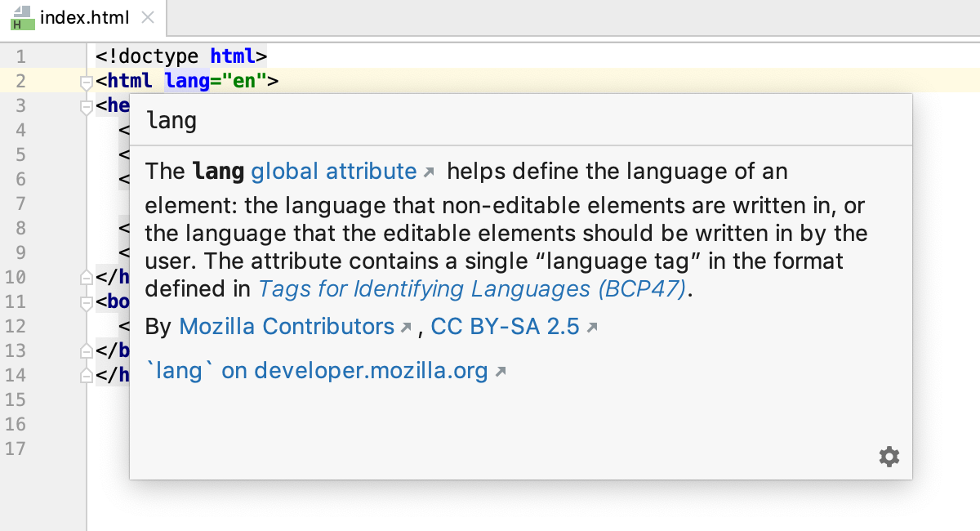Image resolution: width=980 pixels, height=531 pixels.
Task: Open the "global attribute" link
Action: [x=333, y=171]
